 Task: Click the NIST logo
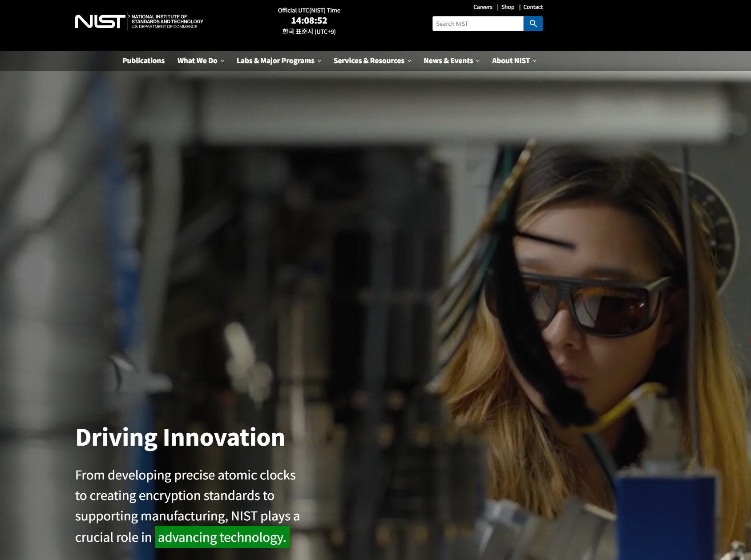click(100, 21)
